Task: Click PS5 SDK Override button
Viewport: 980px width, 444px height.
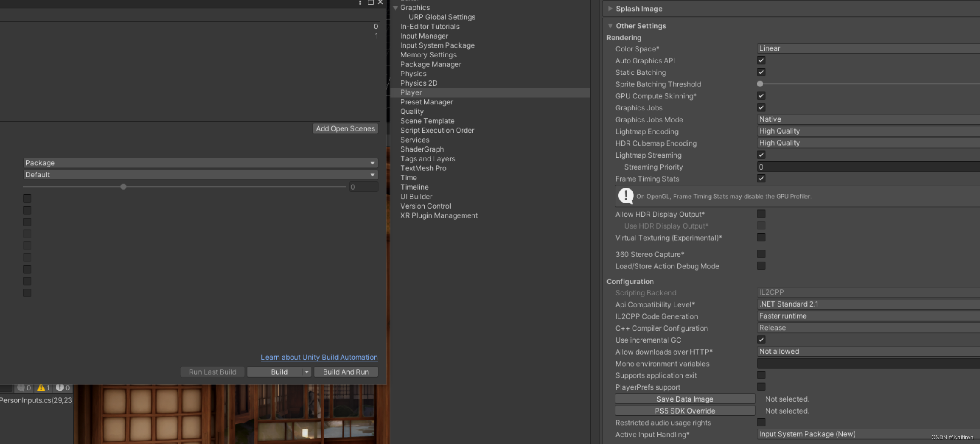Action: tap(685, 411)
